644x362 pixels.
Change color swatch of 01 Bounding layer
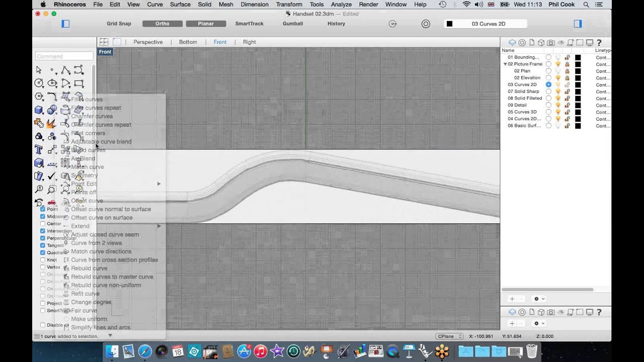pyautogui.click(x=578, y=57)
